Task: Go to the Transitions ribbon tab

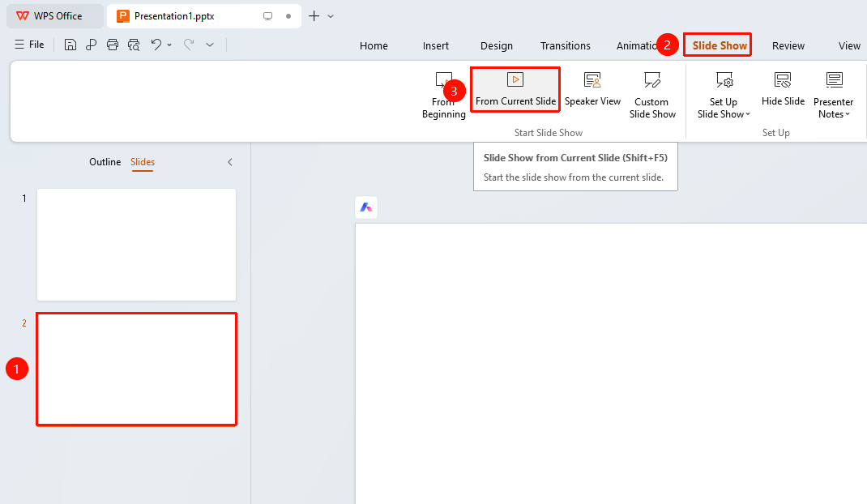Action: coord(565,46)
